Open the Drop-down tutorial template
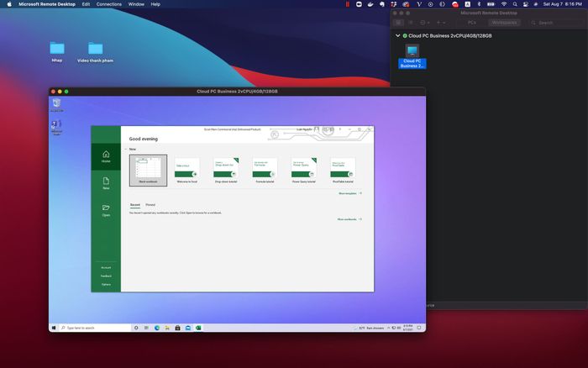588x368 pixels. click(x=226, y=171)
